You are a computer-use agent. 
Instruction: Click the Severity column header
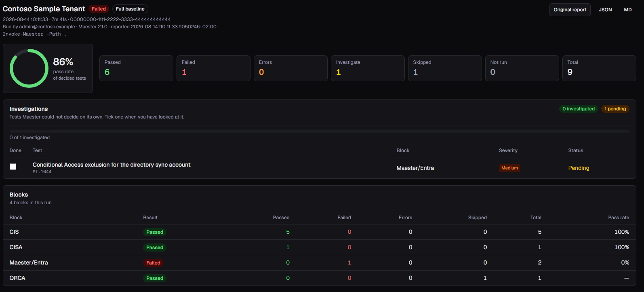[x=508, y=150]
